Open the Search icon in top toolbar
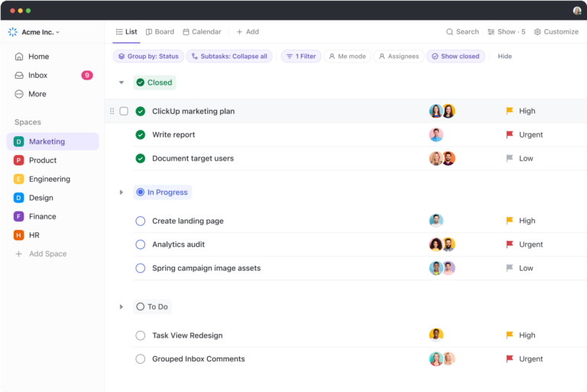Viewport: 587px width, 392px height. 449,32
